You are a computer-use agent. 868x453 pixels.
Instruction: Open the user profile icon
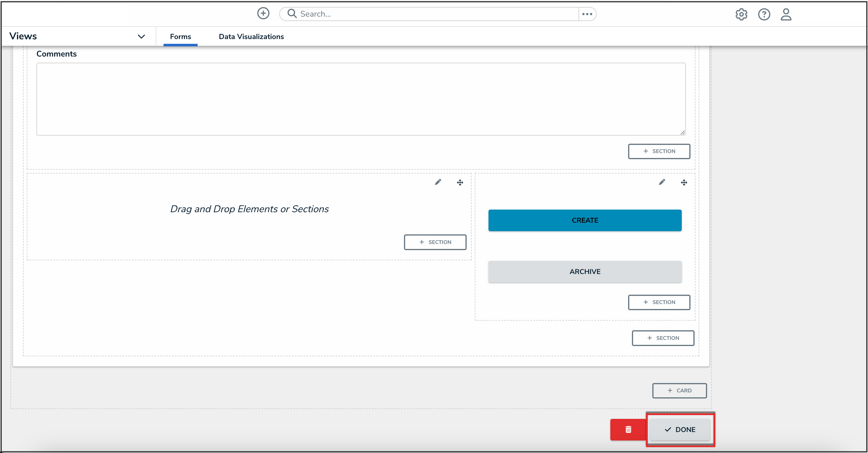(x=786, y=14)
